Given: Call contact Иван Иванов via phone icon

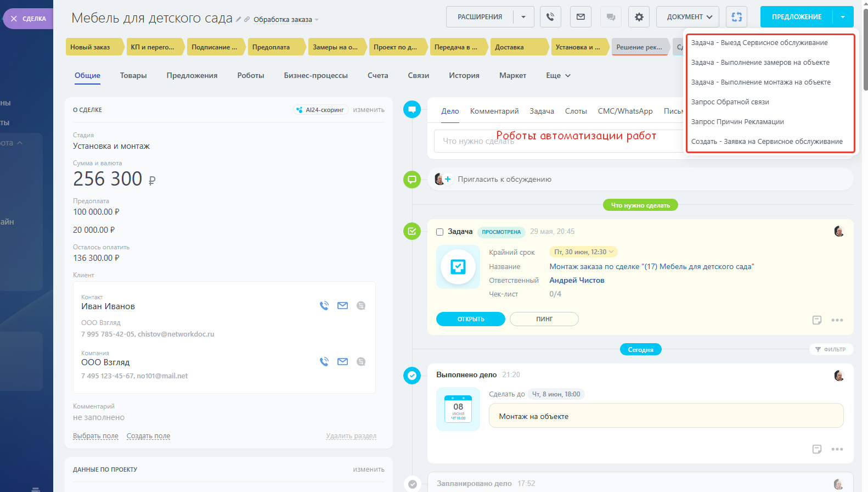Looking at the screenshot, I should 324,306.
